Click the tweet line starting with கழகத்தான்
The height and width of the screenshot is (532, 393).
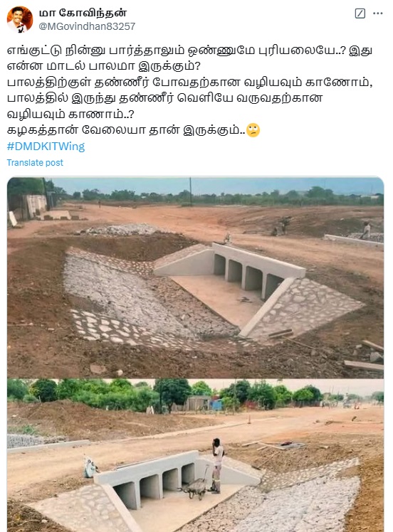point(126,130)
